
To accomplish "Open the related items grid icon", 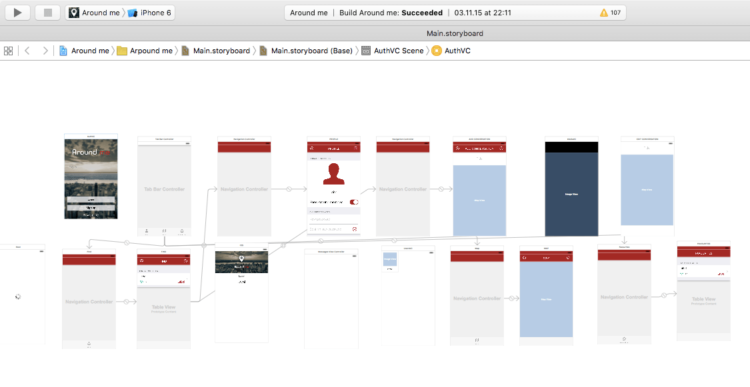I will 8,51.
